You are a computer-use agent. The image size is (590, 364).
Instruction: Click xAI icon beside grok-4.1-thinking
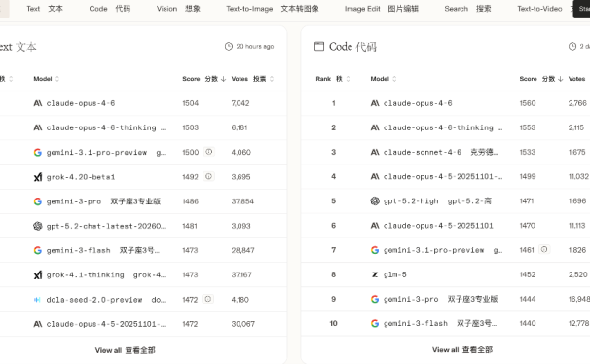click(x=38, y=274)
